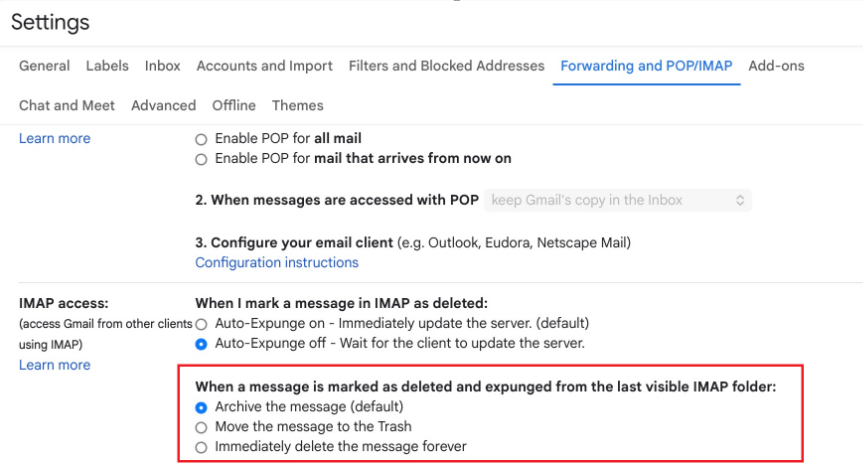Open the Inbox settings tab
This screenshot has height=464, width=863.
[162, 66]
